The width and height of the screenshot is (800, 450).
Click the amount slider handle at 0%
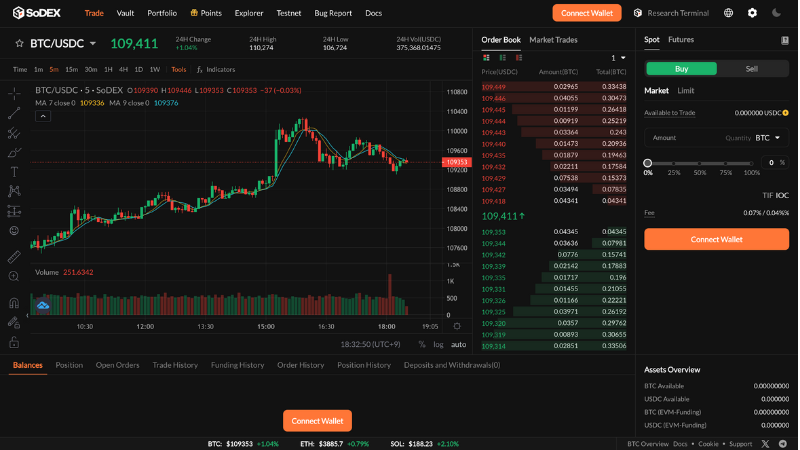click(x=647, y=163)
